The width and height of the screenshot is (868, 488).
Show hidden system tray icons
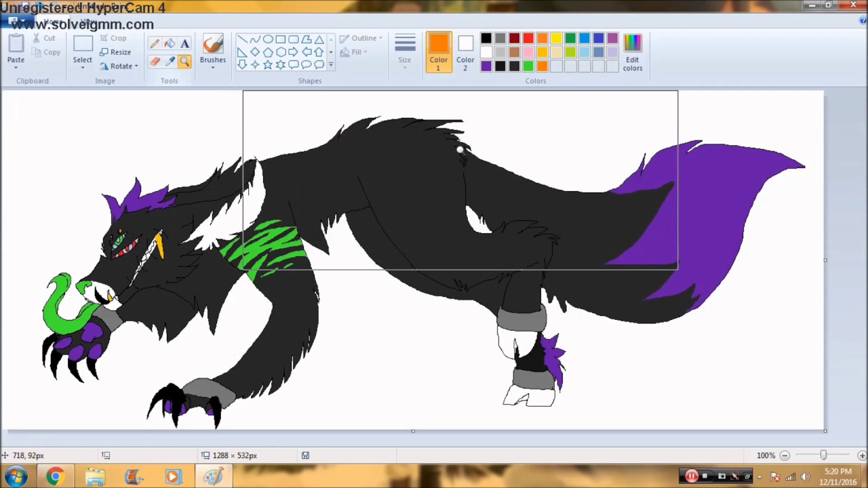759,476
